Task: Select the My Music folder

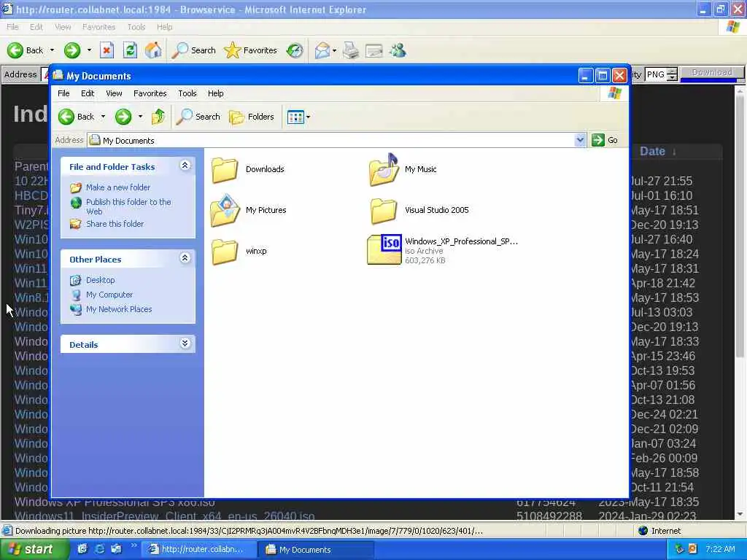Action: tap(403, 169)
